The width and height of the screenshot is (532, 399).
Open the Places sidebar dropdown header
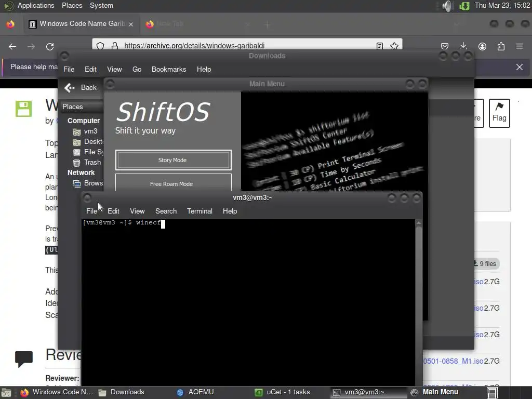82,107
